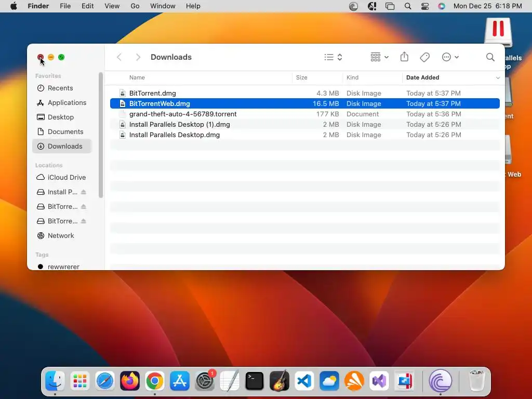This screenshot has height=399, width=532.
Task: Open the Finder application menu
Action: pos(38,6)
